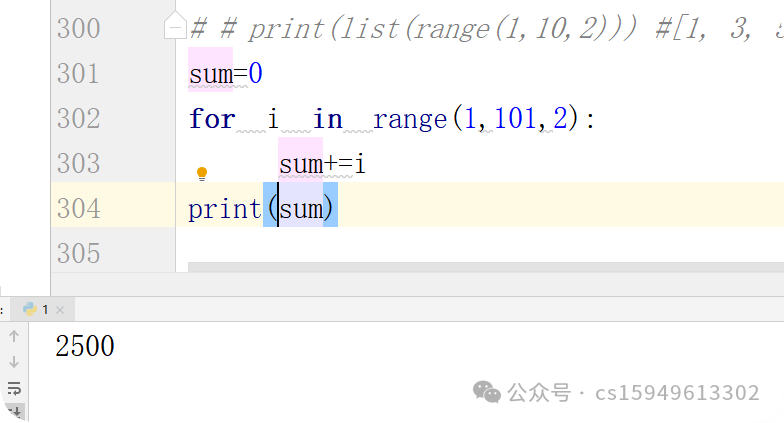Screen dimensions: 784x423
Task: Click the 'in' keyword on line 302
Action: [328, 119]
